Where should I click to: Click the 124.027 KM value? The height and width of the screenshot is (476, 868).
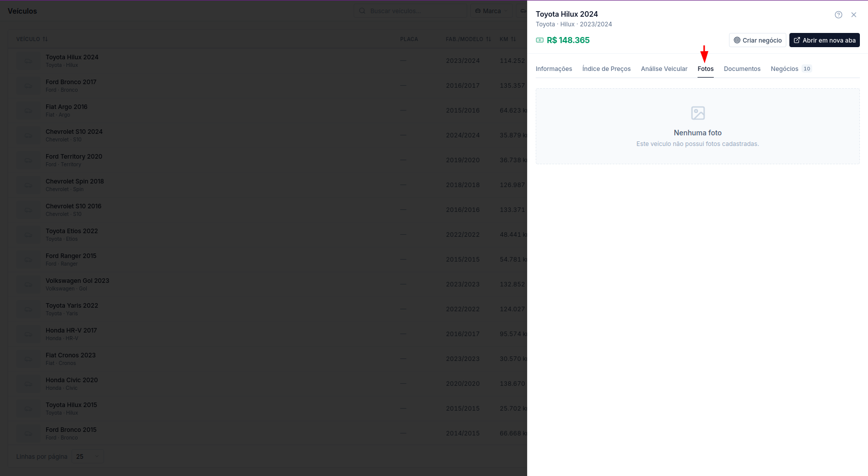[512, 309]
